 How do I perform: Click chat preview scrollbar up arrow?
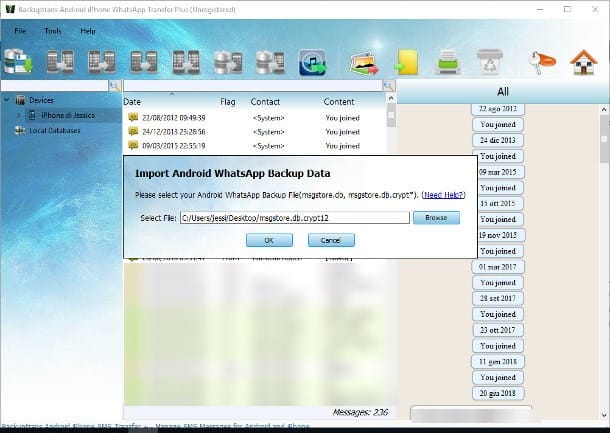604,110
